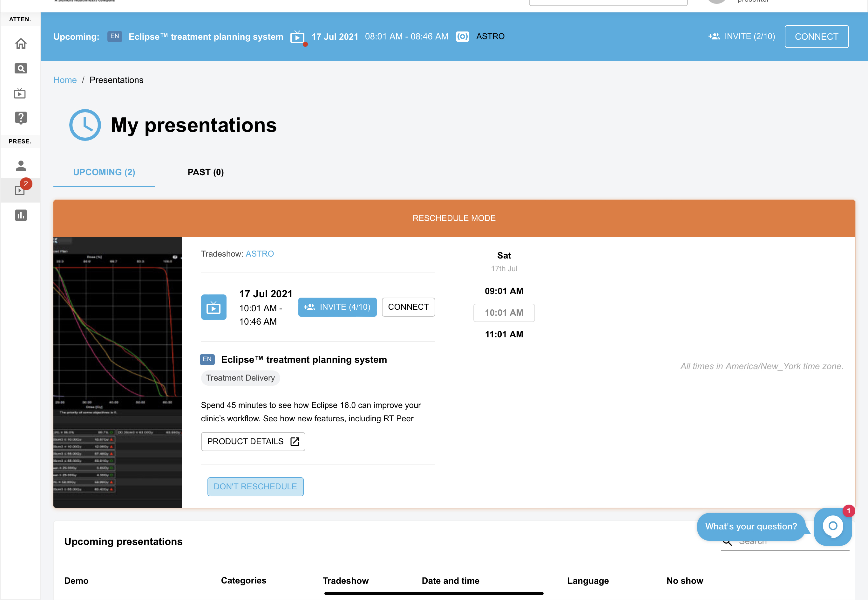Click the Presentations breadcrumb text

[116, 80]
